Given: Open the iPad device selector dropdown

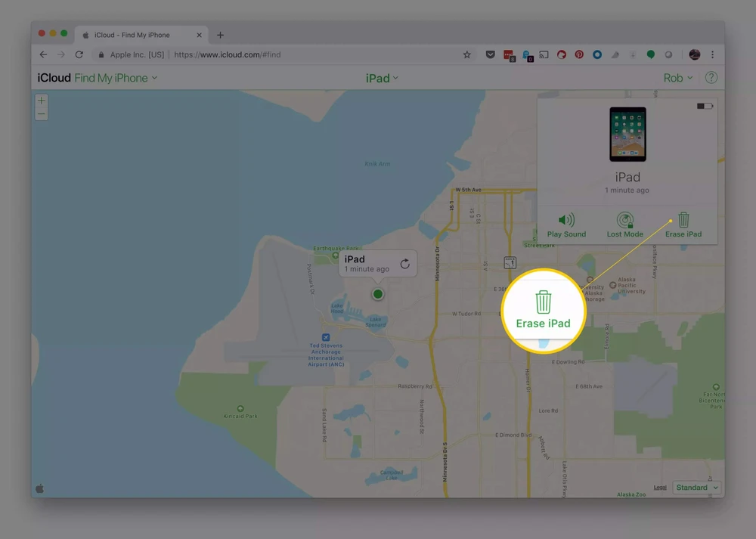Looking at the screenshot, I should (382, 78).
